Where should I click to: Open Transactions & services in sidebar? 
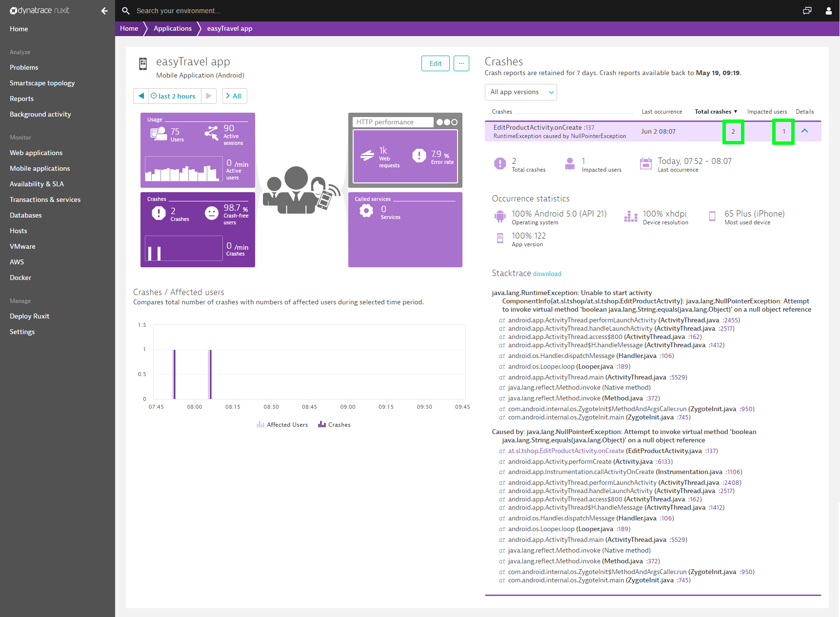45,199
